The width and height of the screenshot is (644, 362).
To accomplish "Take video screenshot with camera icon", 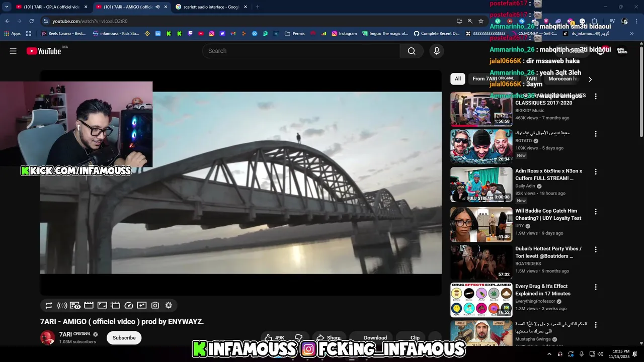I will tap(155, 305).
